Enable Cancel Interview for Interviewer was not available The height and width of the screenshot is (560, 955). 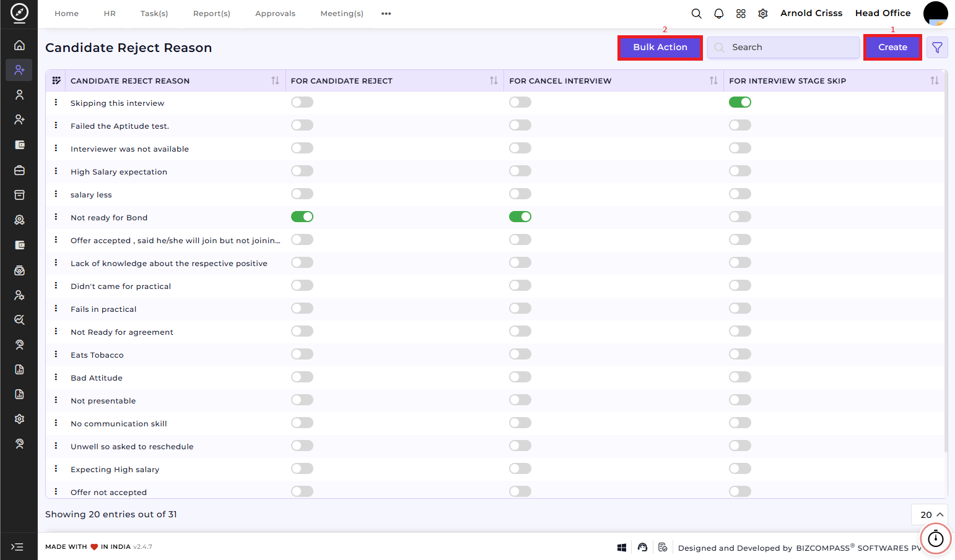[x=520, y=148]
